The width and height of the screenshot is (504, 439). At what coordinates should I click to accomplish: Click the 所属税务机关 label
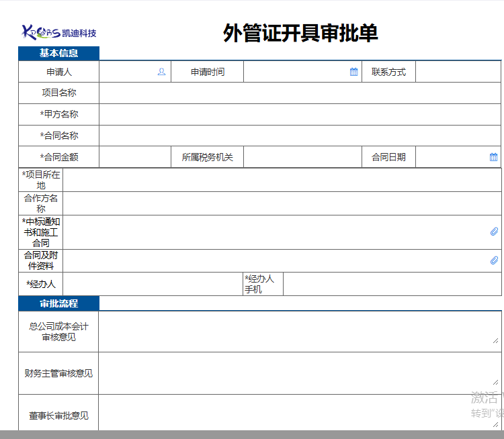pyautogui.click(x=208, y=157)
